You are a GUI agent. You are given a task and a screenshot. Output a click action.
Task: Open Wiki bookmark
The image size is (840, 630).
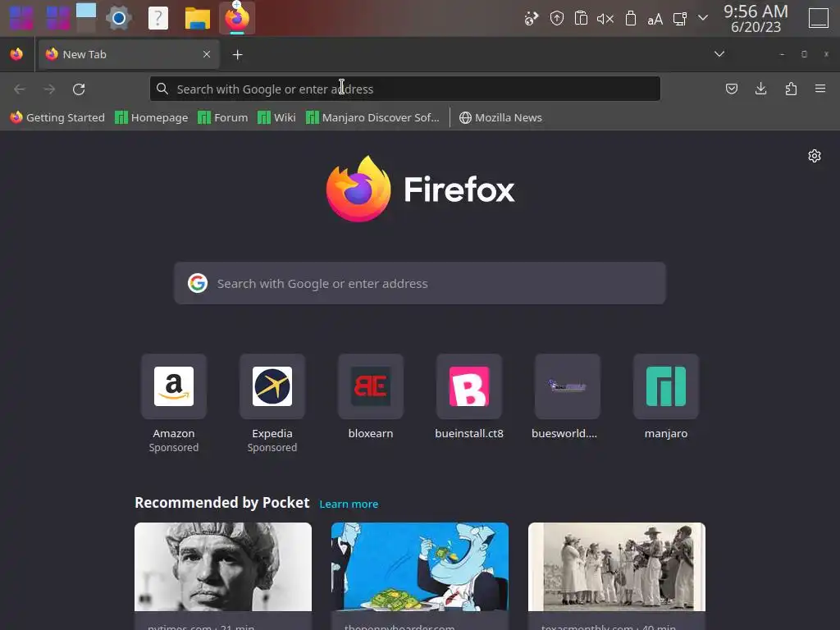[276, 117]
